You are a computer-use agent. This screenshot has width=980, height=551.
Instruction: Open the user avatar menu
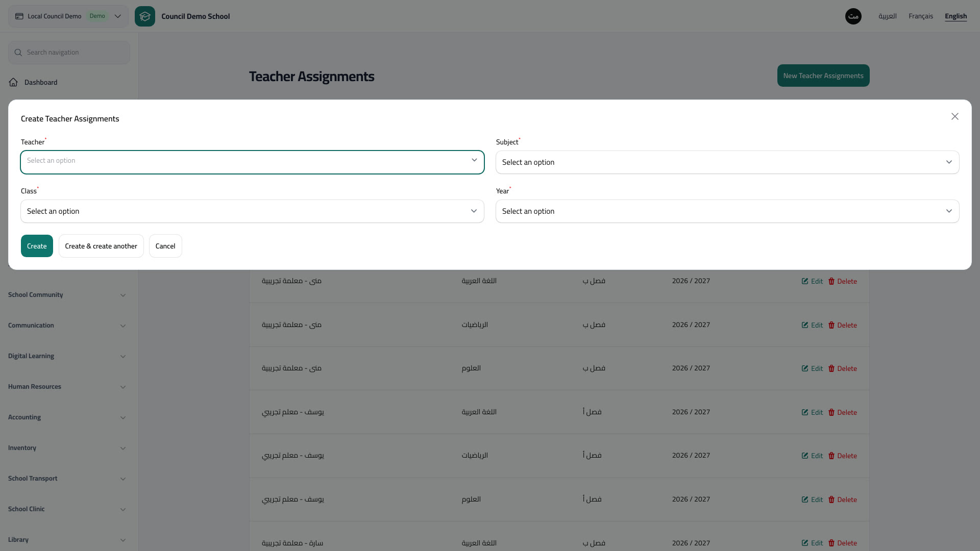coord(853,16)
